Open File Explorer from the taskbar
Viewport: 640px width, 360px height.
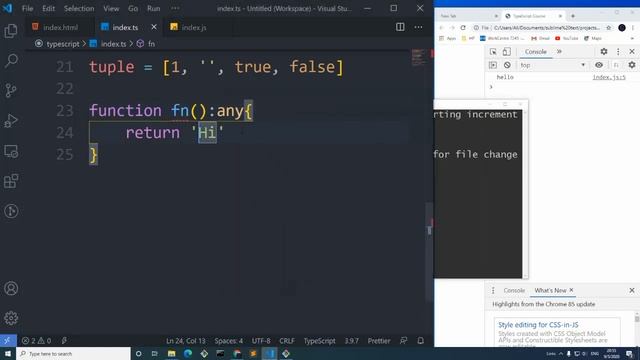(x=171, y=353)
